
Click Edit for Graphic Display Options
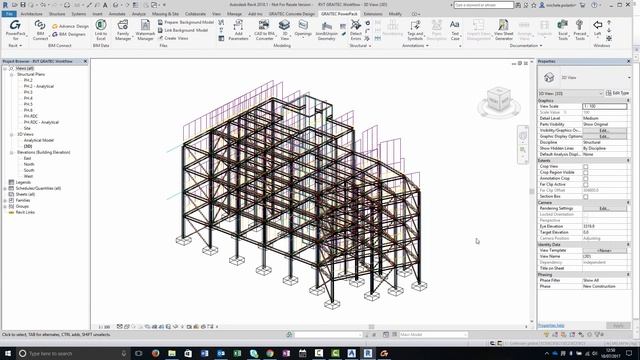(x=604, y=136)
